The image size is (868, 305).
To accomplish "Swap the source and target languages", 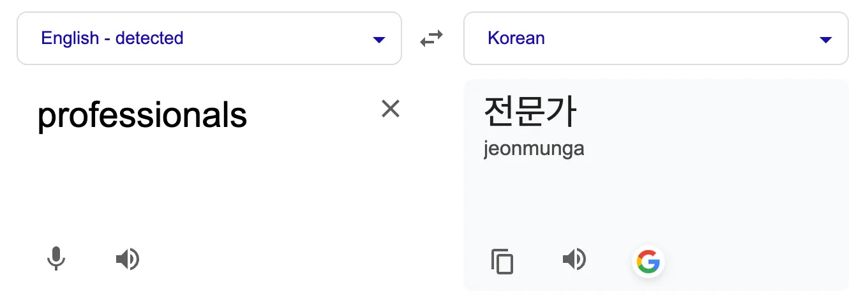I will click(431, 39).
